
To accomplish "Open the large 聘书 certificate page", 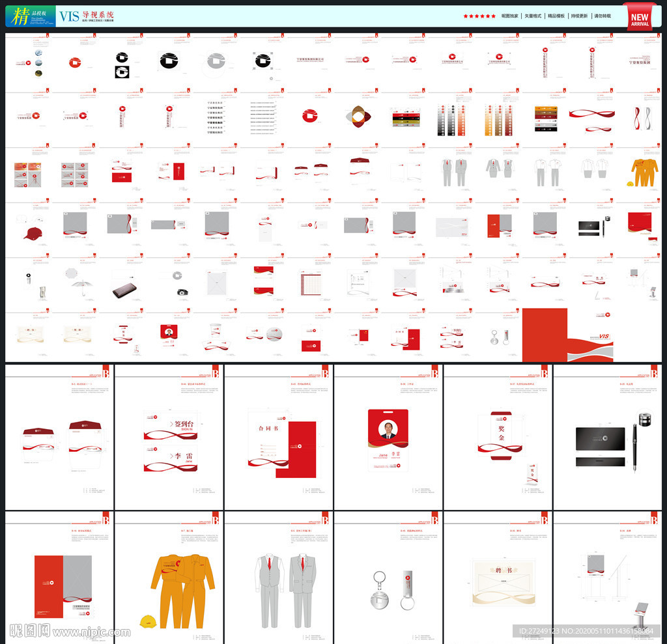I will pos(498,578).
